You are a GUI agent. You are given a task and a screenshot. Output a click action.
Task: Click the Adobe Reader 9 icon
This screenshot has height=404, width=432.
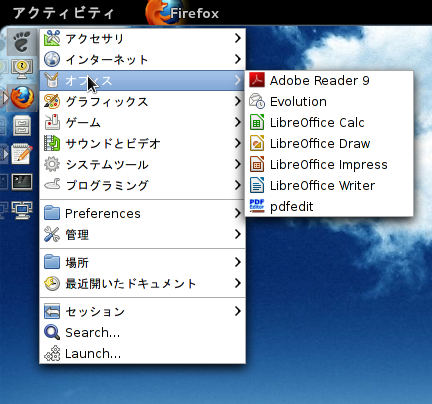257,80
